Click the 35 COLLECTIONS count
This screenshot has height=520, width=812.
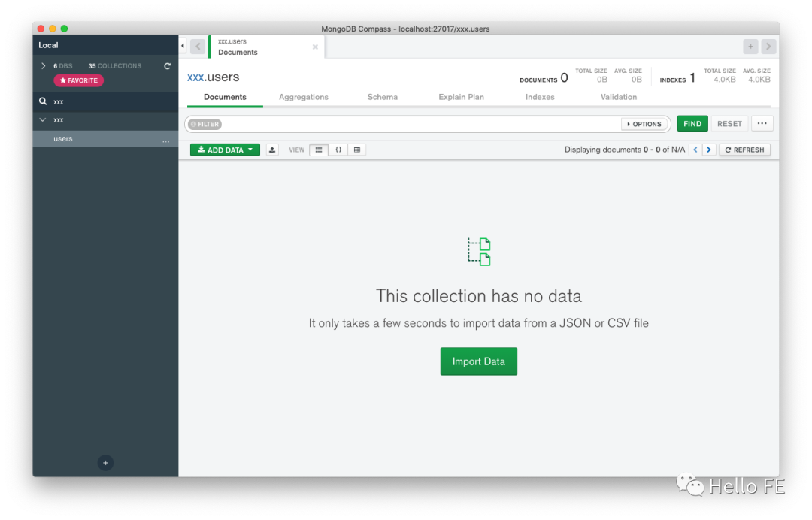(115, 66)
